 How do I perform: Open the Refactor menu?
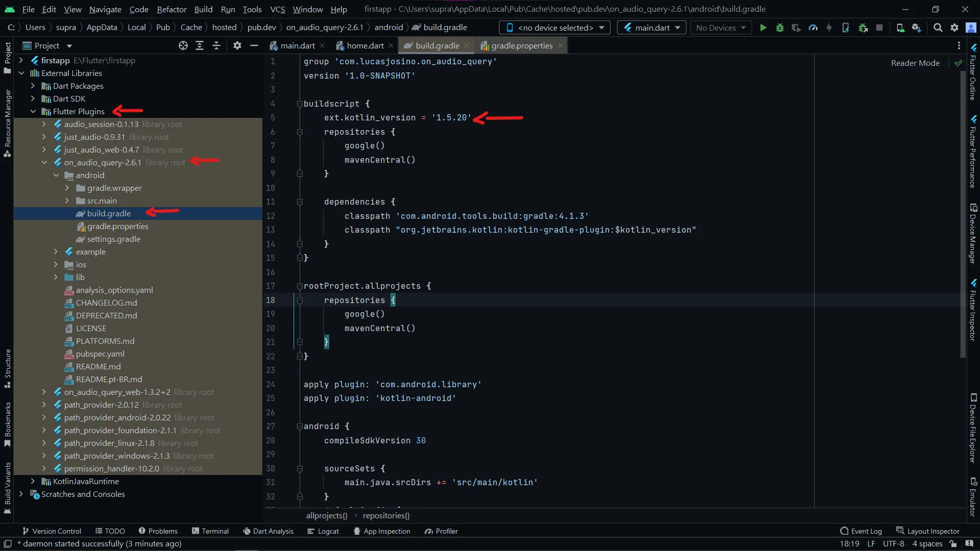tap(171, 9)
